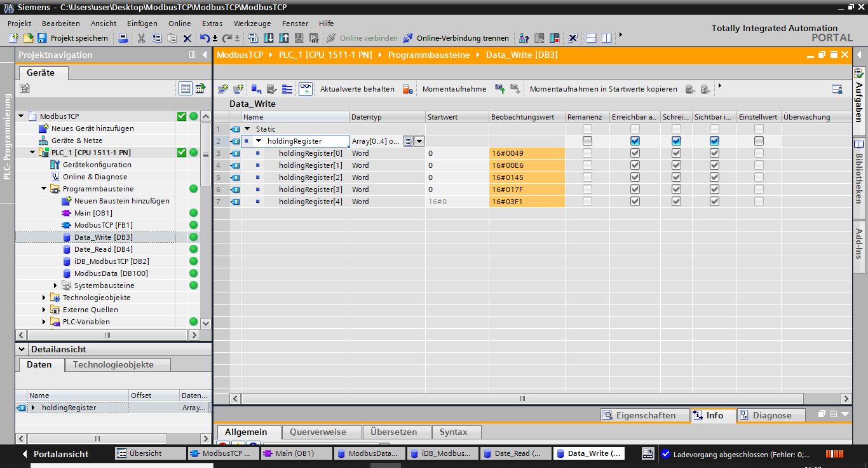Toggle Einstellwert checkbox in the holdingRegister row

click(x=759, y=141)
